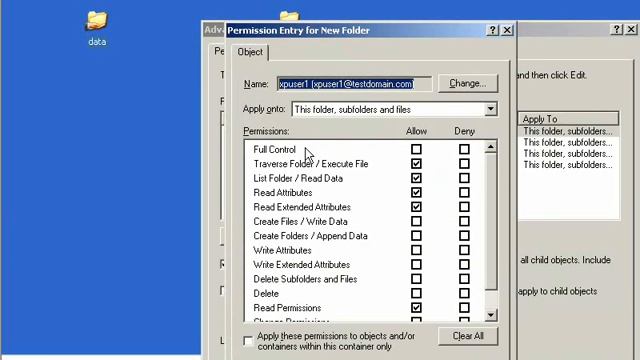This screenshot has width=640, height=360.
Task: Select the Object tab
Action: (x=250, y=52)
